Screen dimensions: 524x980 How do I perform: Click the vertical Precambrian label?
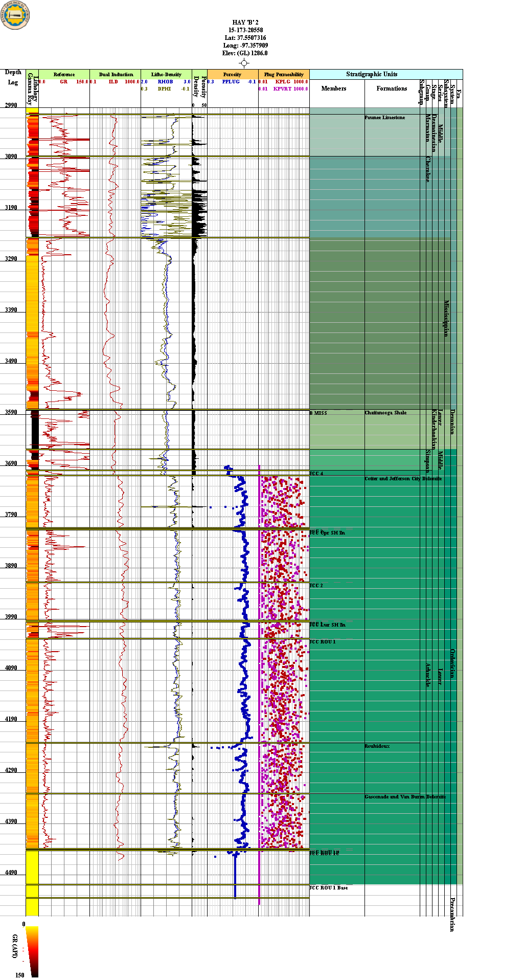click(x=452, y=915)
